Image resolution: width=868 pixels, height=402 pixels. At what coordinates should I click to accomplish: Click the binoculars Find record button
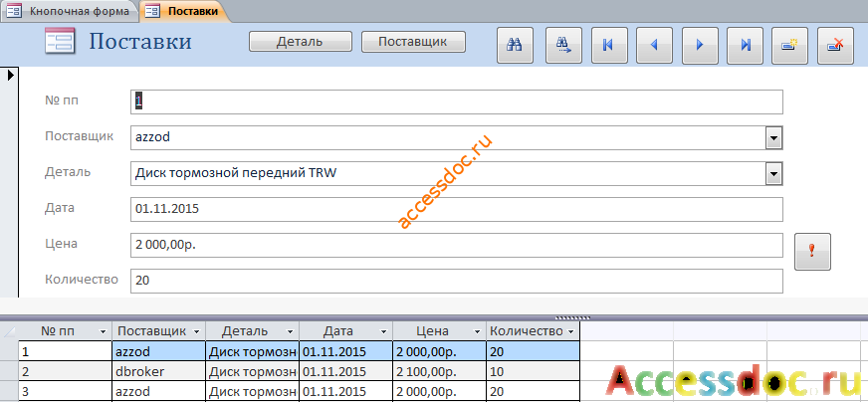coord(515,46)
